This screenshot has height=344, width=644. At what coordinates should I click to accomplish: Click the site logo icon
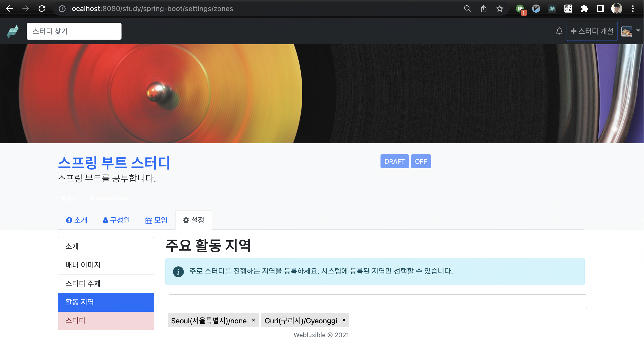13,31
